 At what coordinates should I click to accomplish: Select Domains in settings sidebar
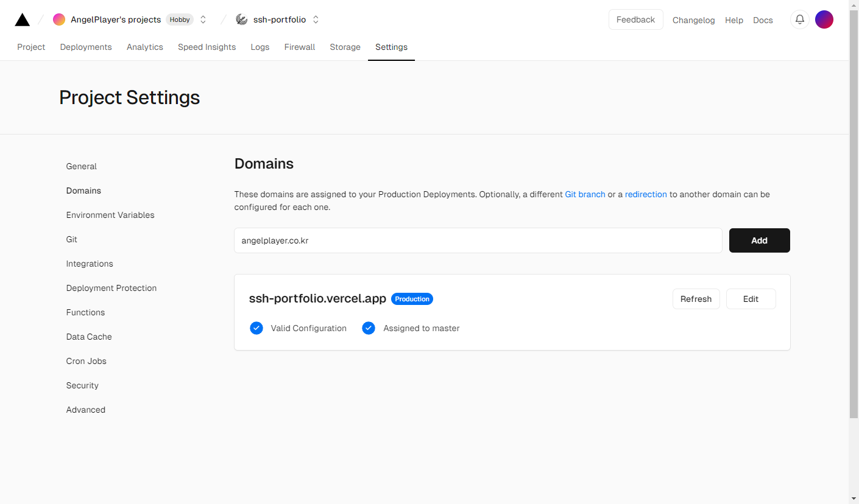tap(83, 191)
